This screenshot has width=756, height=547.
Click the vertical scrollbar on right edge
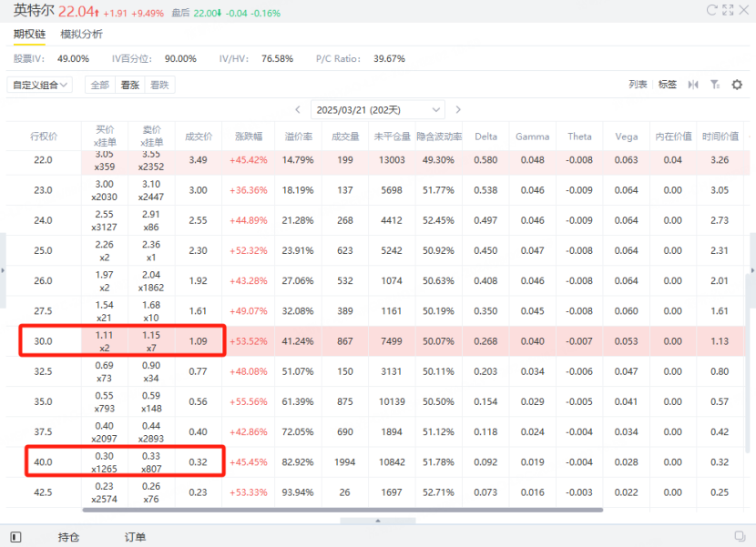coord(747,364)
